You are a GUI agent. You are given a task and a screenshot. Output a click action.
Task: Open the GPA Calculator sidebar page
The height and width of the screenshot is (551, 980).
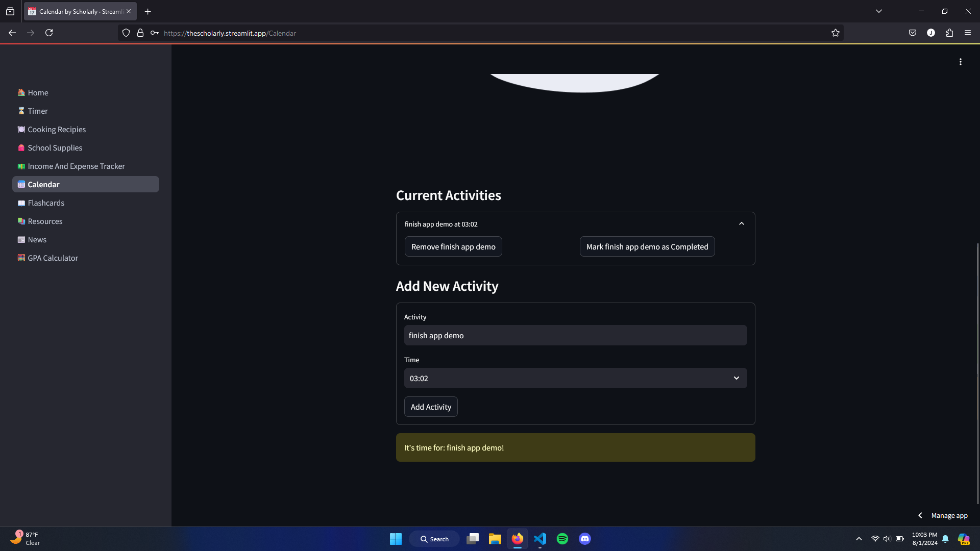tap(53, 258)
